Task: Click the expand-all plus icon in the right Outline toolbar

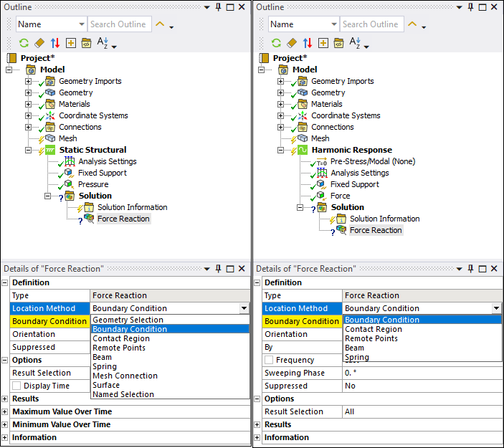Action: point(323,43)
